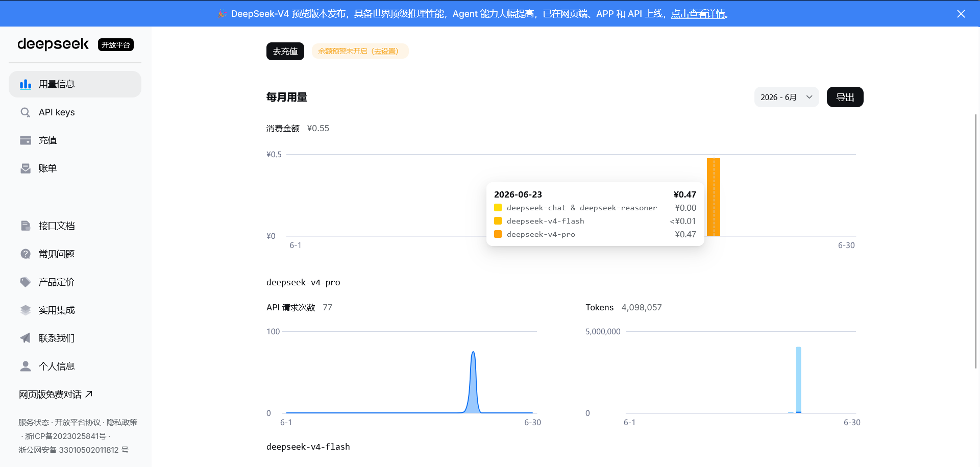Click the API 请求次数 77 value
This screenshot has height=467, width=980.
(x=327, y=307)
